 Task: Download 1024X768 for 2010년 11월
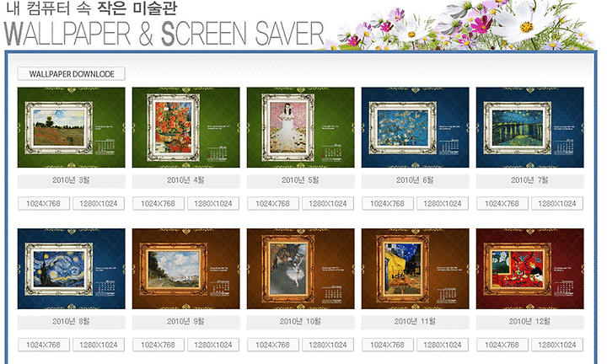[x=388, y=345]
